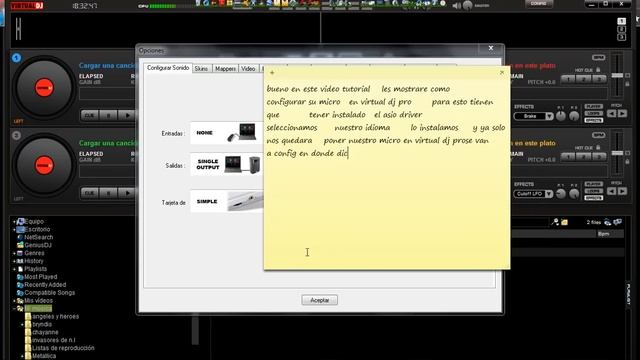This screenshot has height=360, width=640.
Task: Click the deck 2 turntable jog wheel
Action: (x=44, y=165)
